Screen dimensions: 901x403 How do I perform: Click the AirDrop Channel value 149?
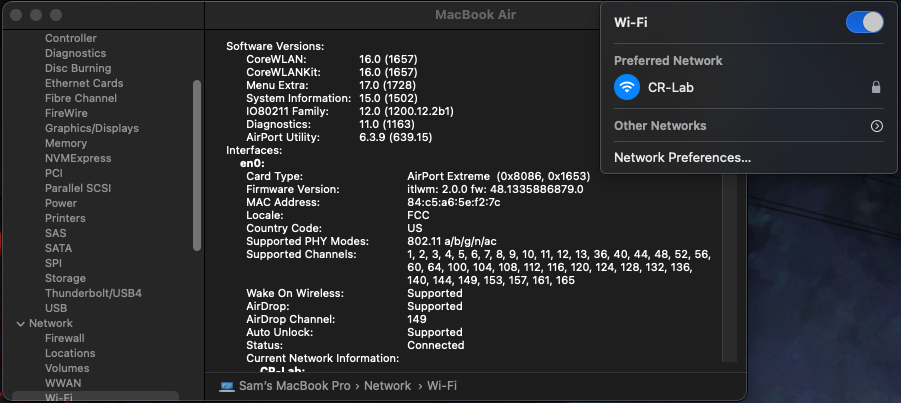pyautogui.click(x=417, y=319)
